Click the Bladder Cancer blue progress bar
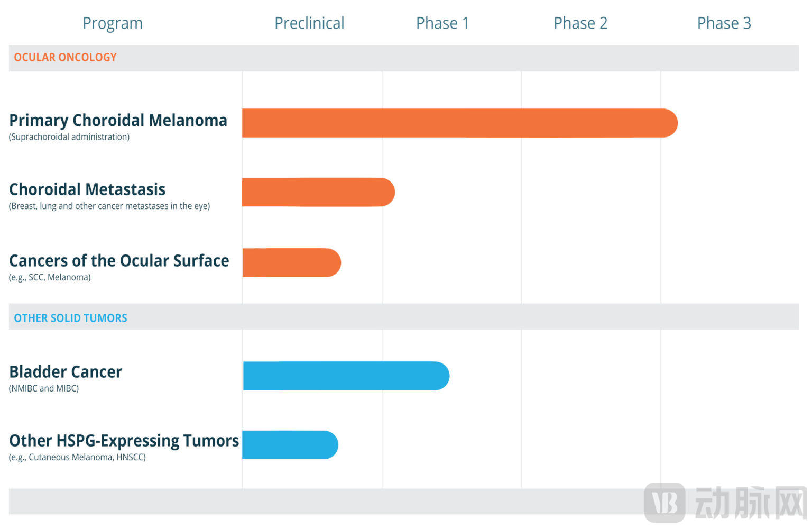 [x=345, y=376]
